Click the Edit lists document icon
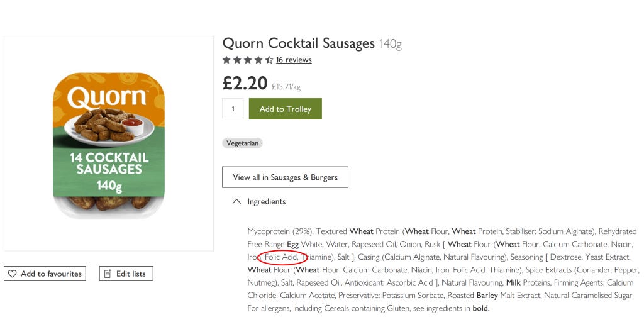 (x=108, y=274)
